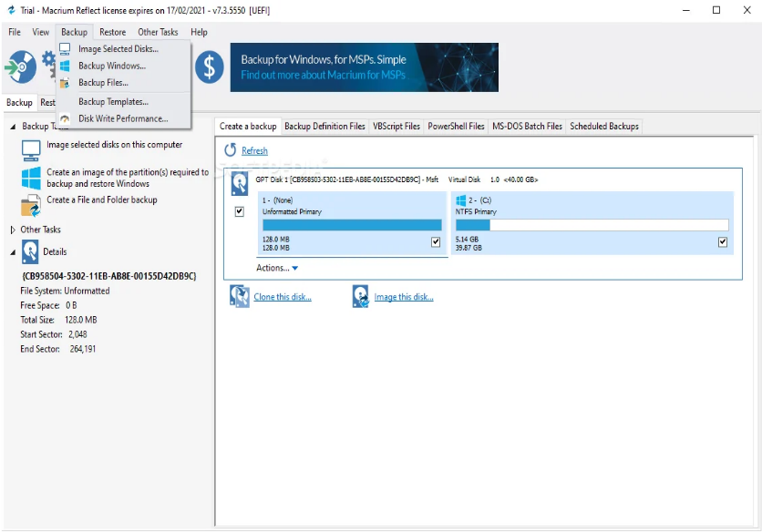Click the Refresh circular arrow icon
The height and width of the screenshot is (532, 762).
(x=231, y=150)
